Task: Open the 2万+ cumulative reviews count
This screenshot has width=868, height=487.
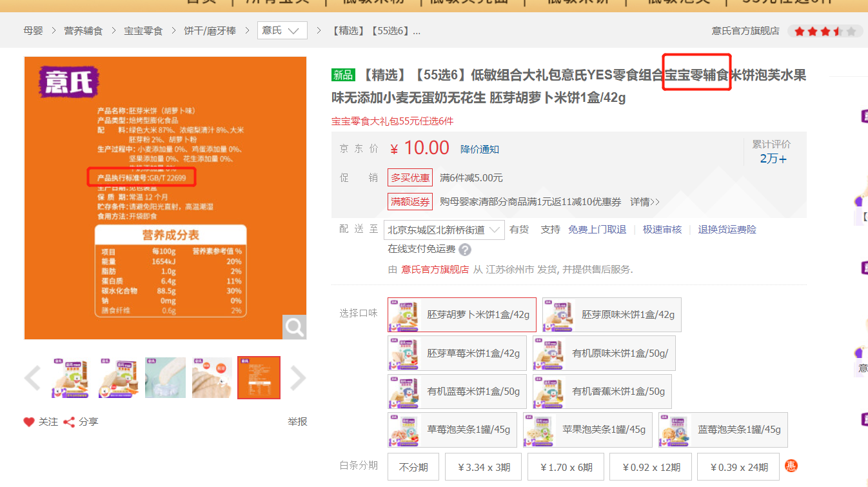Action: (x=773, y=159)
